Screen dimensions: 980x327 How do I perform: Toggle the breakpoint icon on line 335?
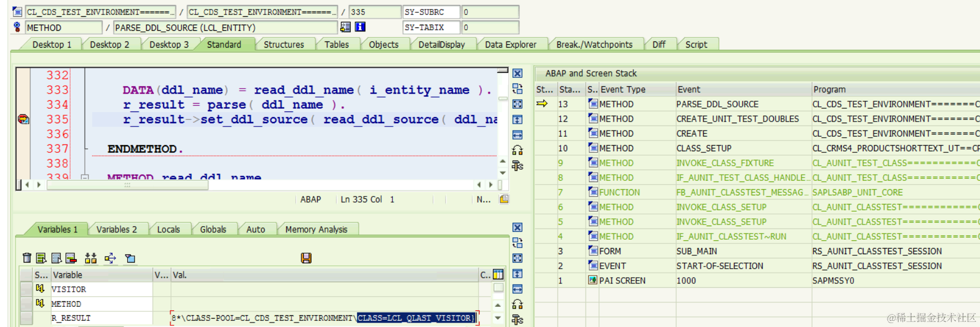(24, 119)
